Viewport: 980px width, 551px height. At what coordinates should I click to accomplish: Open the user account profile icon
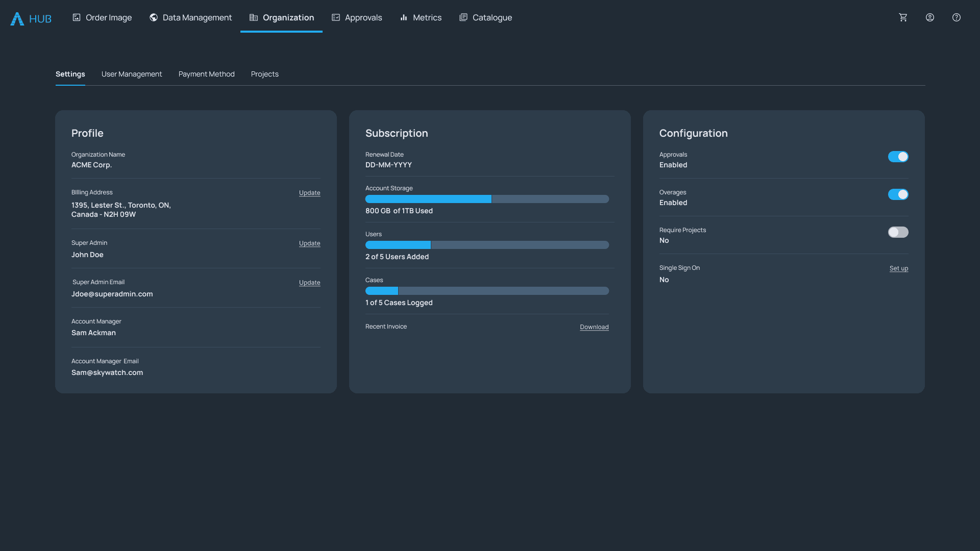930,17
